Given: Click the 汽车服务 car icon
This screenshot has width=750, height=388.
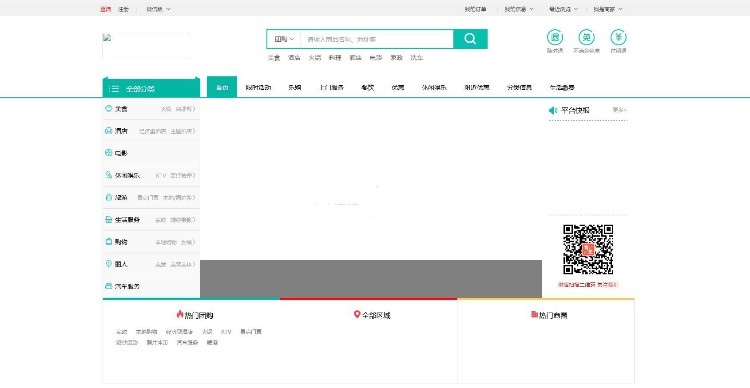Looking at the screenshot, I should tap(108, 286).
